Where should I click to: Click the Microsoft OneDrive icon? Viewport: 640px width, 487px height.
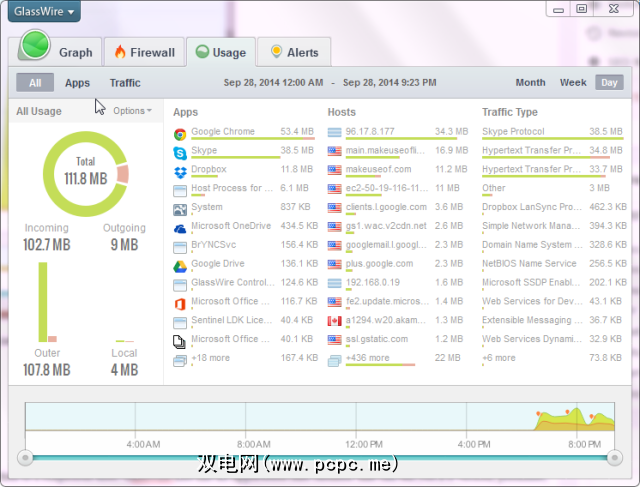tap(180, 227)
